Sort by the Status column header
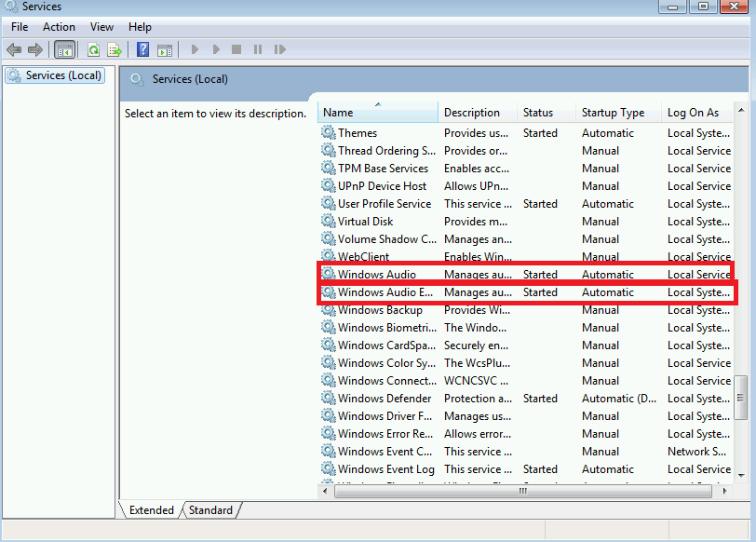The height and width of the screenshot is (542, 756). 547,113
